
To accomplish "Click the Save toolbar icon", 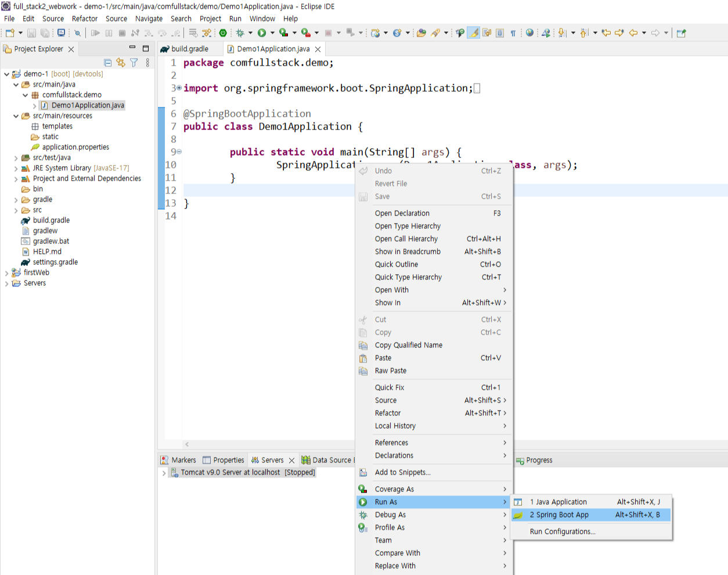I will (x=31, y=33).
